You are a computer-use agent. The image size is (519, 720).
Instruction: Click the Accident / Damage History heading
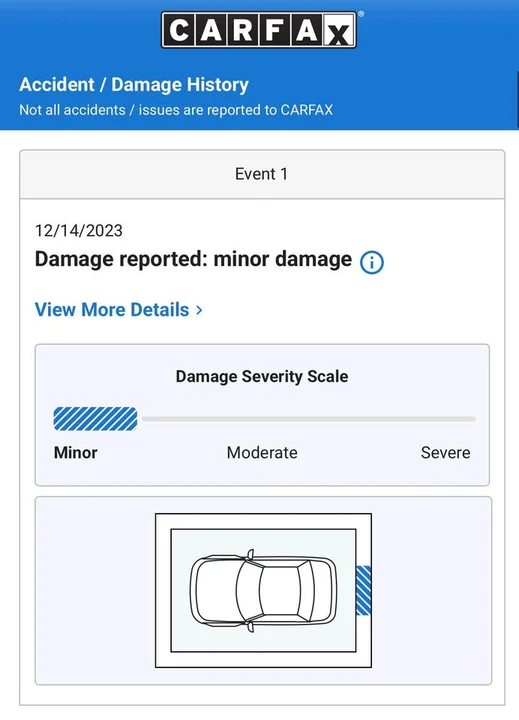point(134,84)
